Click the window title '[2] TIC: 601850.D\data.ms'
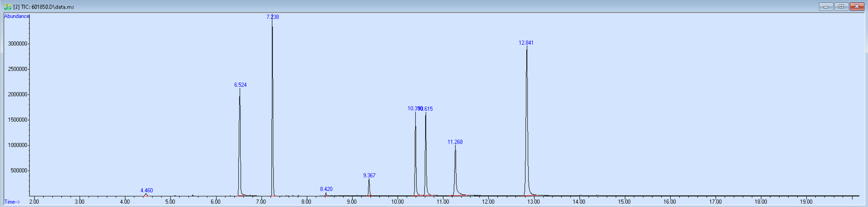This screenshot has width=868, height=207. click(44, 7)
